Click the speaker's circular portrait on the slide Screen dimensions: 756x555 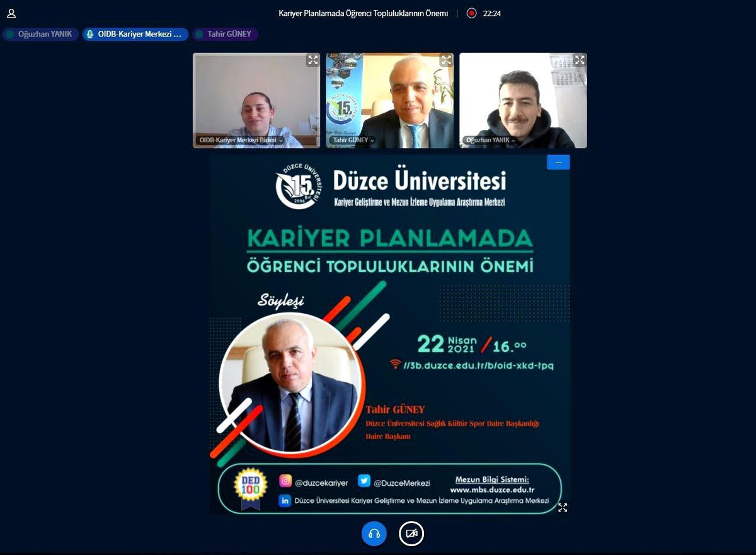pos(290,384)
